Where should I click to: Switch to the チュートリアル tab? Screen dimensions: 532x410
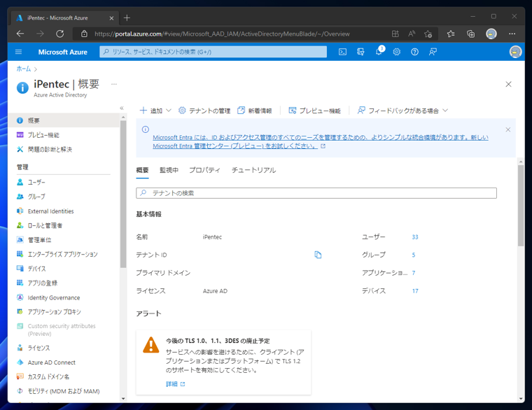tap(253, 170)
